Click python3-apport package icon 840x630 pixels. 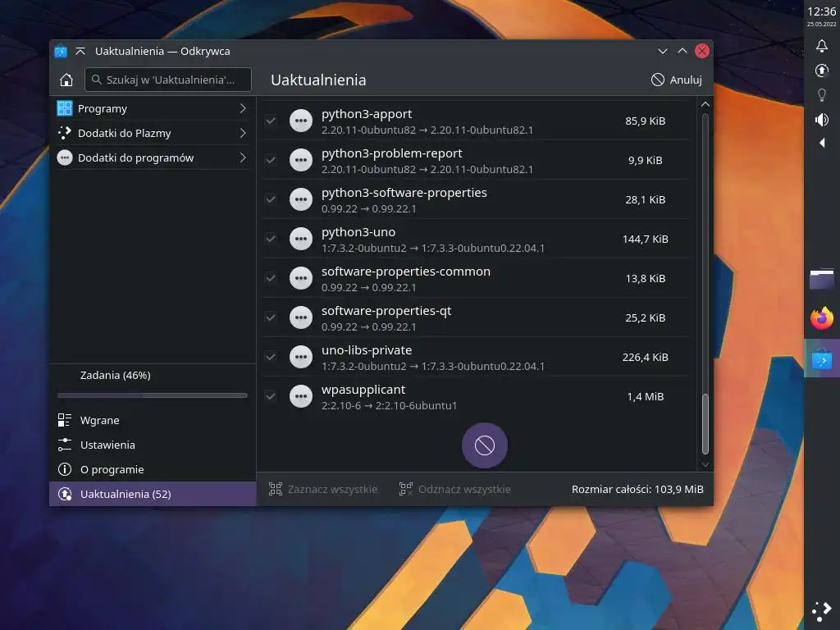click(x=301, y=121)
